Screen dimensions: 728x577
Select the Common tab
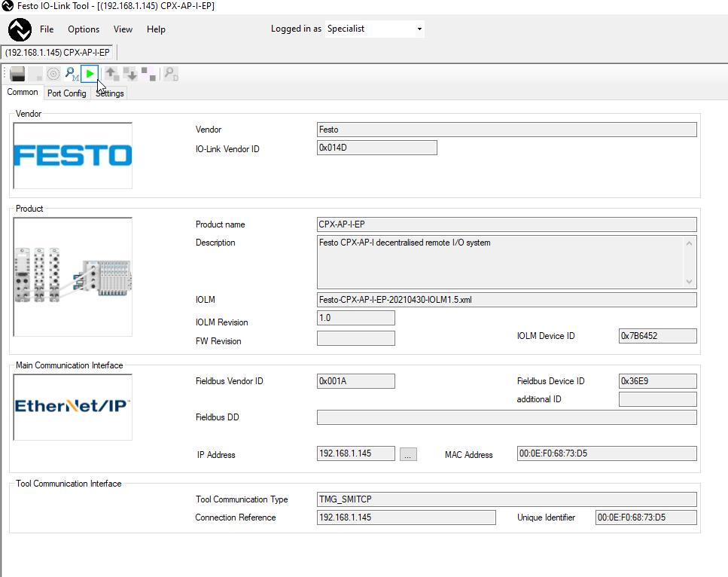pos(23,92)
